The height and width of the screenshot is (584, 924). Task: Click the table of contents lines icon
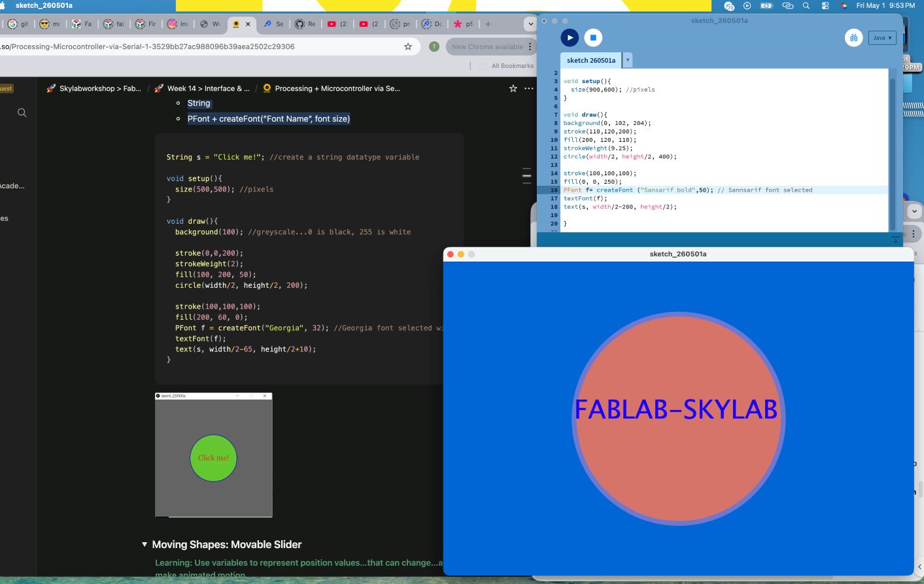click(526, 175)
